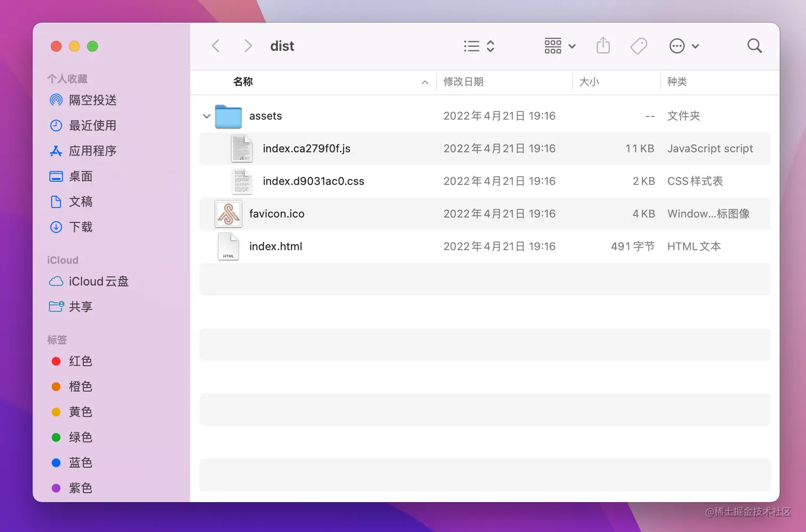This screenshot has height=532, width=806.
Task: Open 最近使用 in the sidebar
Action: pos(93,125)
